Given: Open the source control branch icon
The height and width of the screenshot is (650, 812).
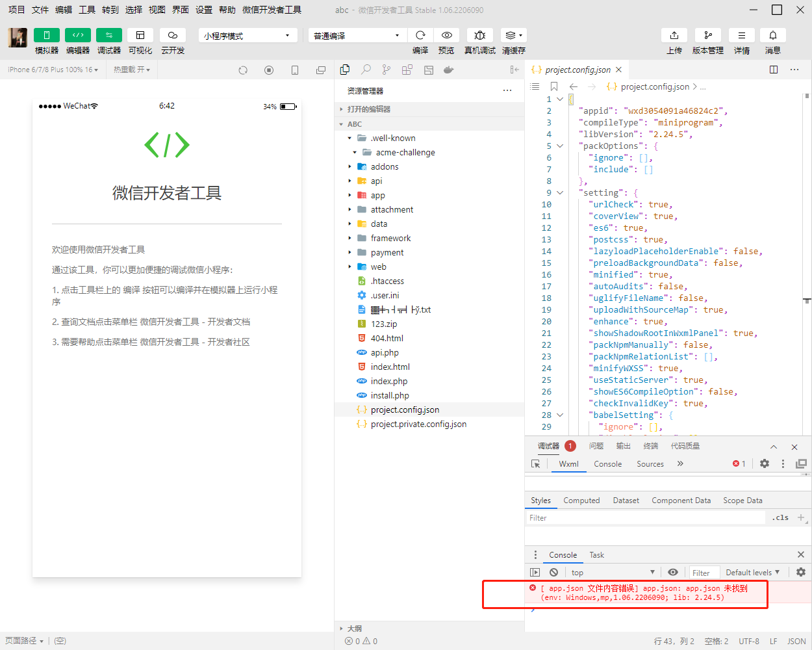Looking at the screenshot, I should coord(387,70).
